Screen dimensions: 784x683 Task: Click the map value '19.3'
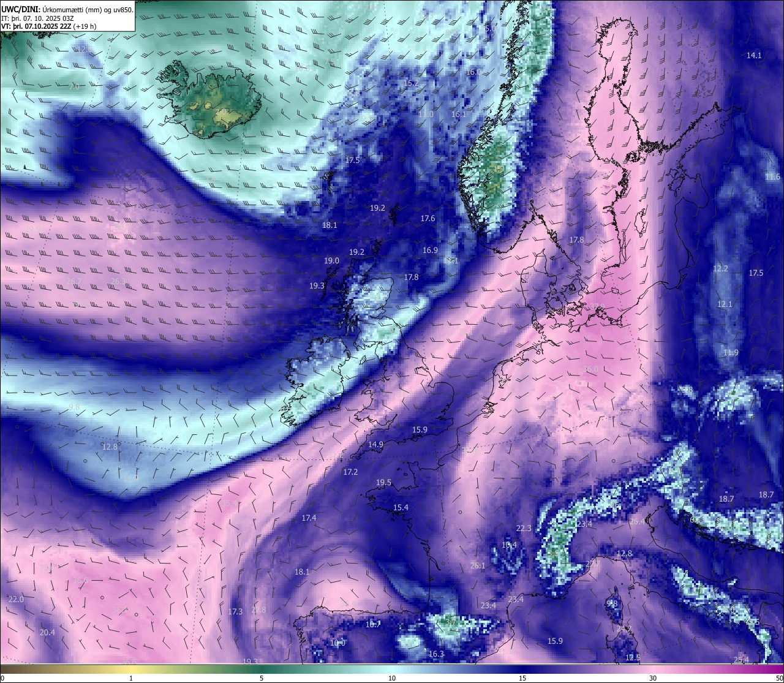coord(317,285)
